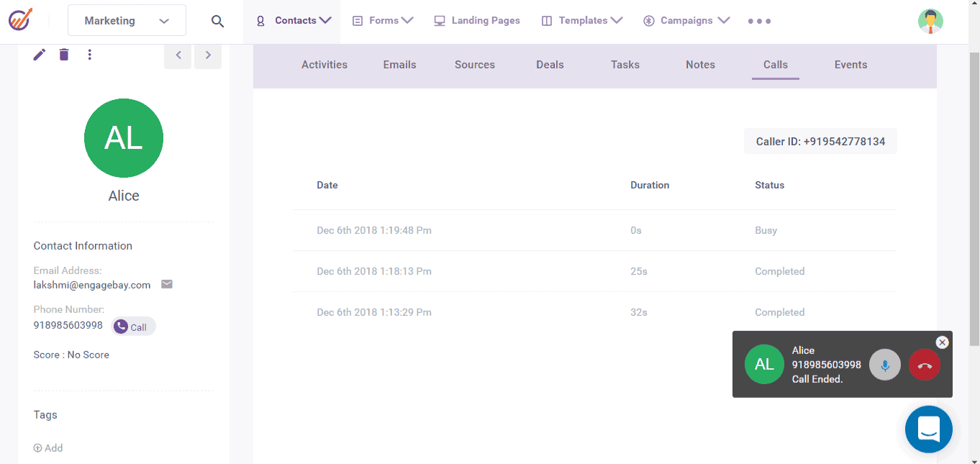
Task: Click the Call button next to phone number
Action: pyautogui.click(x=133, y=326)
